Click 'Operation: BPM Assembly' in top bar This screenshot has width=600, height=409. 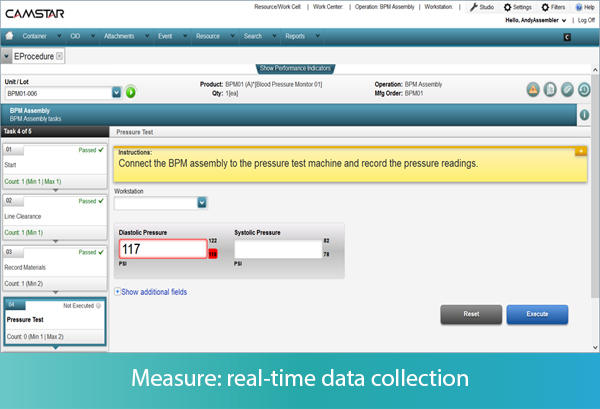[x=384, y=7]
